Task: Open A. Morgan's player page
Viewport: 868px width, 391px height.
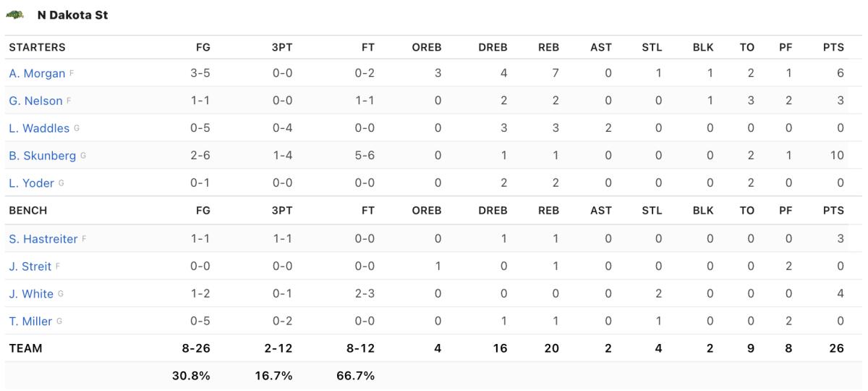Action: pyautogui.click(x=37, y=73)
